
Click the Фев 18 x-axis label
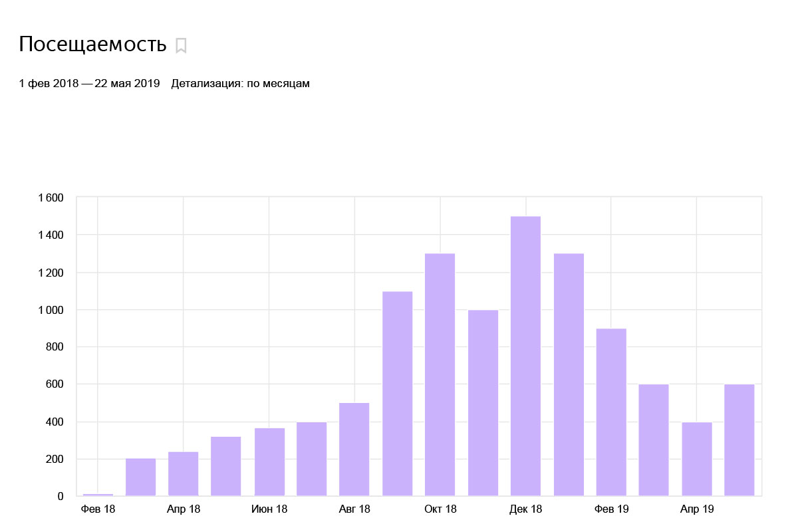98,509
